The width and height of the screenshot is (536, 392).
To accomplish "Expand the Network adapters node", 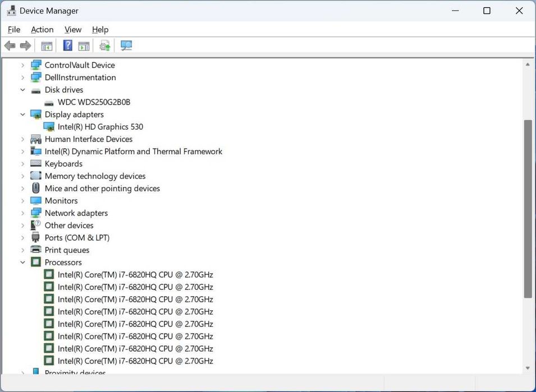I will coord(22,213).
